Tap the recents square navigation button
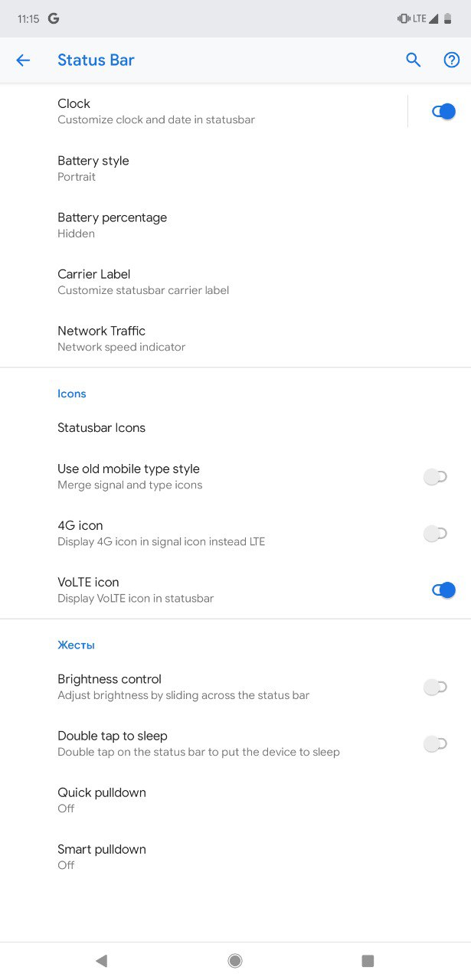This screenshot has width=471, height=980. point(368,961)
